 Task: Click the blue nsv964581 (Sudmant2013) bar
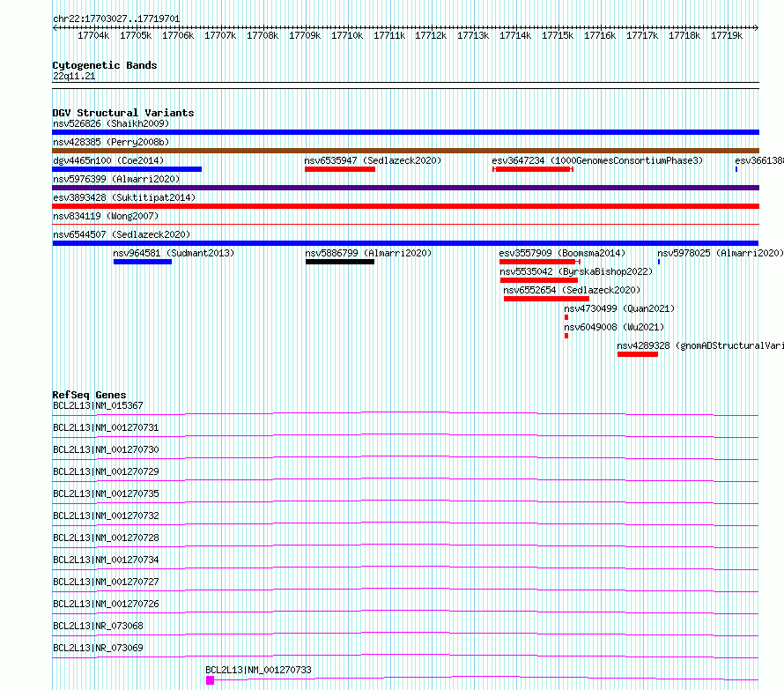point(143,262)
